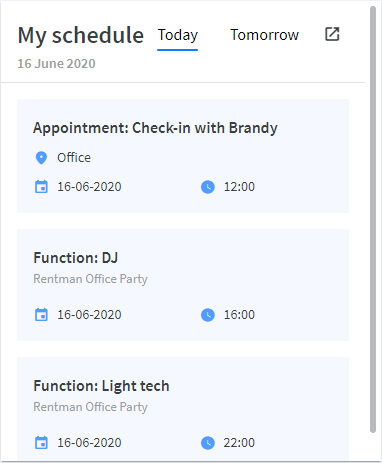Click the 16 June 2020 date label
This screenshot has height=463, width=382.
point(56,64)
